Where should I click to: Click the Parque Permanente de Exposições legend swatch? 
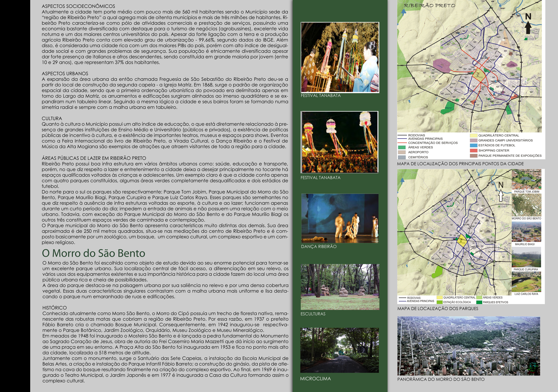point(474,156)
